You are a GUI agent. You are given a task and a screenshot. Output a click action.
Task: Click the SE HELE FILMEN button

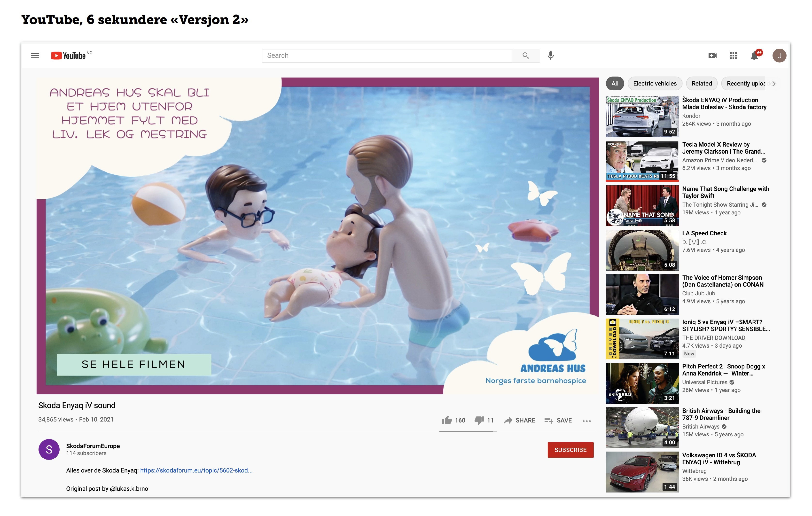(x=134, y=365)
